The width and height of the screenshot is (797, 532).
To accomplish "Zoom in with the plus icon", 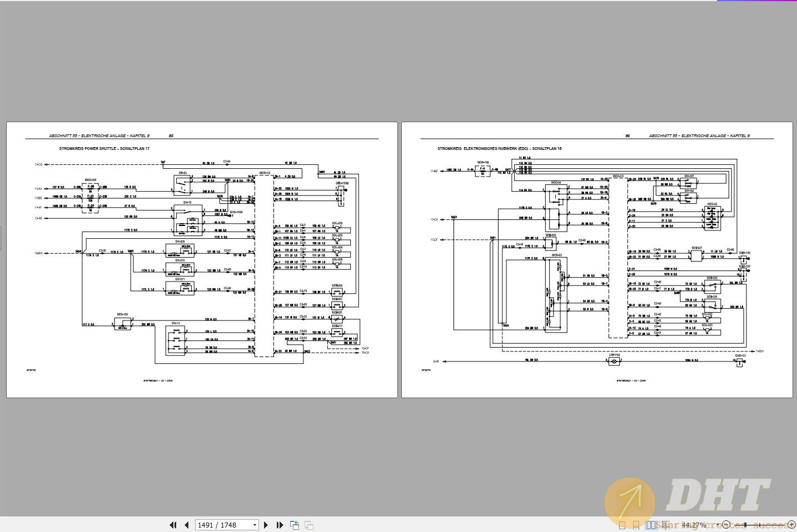I will click(791, 524).
